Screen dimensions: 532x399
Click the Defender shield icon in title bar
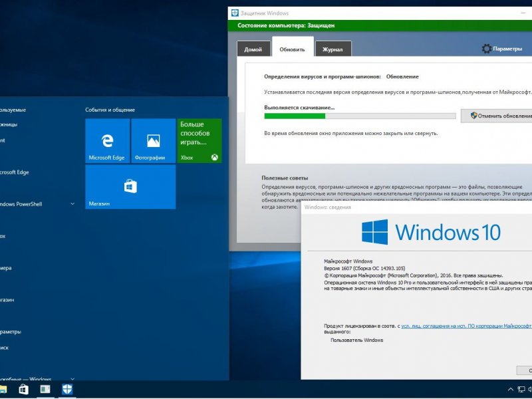235,13
